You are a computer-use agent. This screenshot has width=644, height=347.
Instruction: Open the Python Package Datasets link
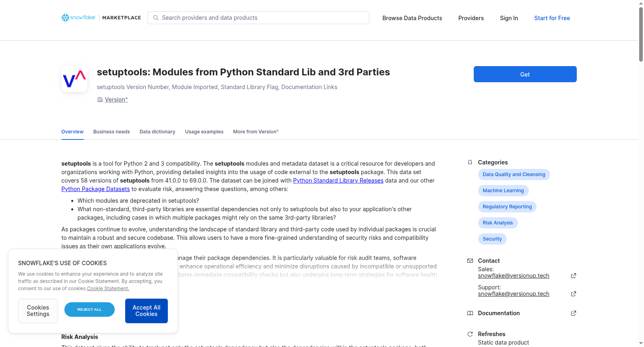pyautogui.click(x=95, y=189)
